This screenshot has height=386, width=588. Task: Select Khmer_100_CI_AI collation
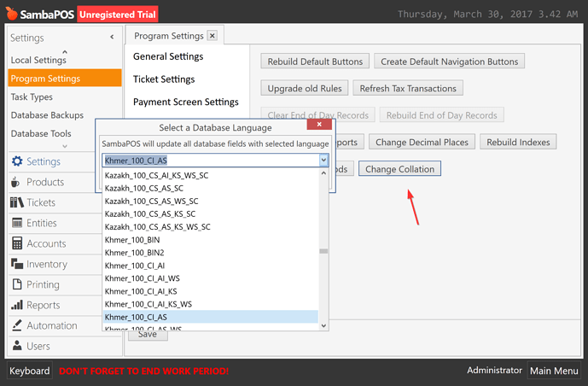click(x=211, y=266)
